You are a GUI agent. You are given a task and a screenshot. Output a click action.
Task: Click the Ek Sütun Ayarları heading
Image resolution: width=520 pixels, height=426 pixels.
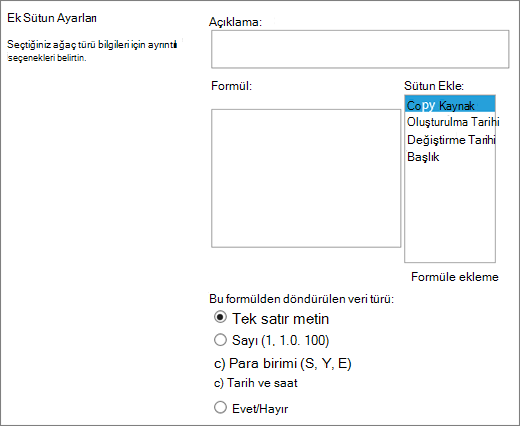click(x=52, y=18)
